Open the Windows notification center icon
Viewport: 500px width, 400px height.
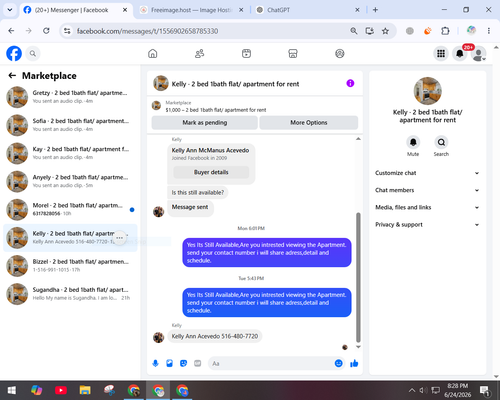click(x=485, y=390)
